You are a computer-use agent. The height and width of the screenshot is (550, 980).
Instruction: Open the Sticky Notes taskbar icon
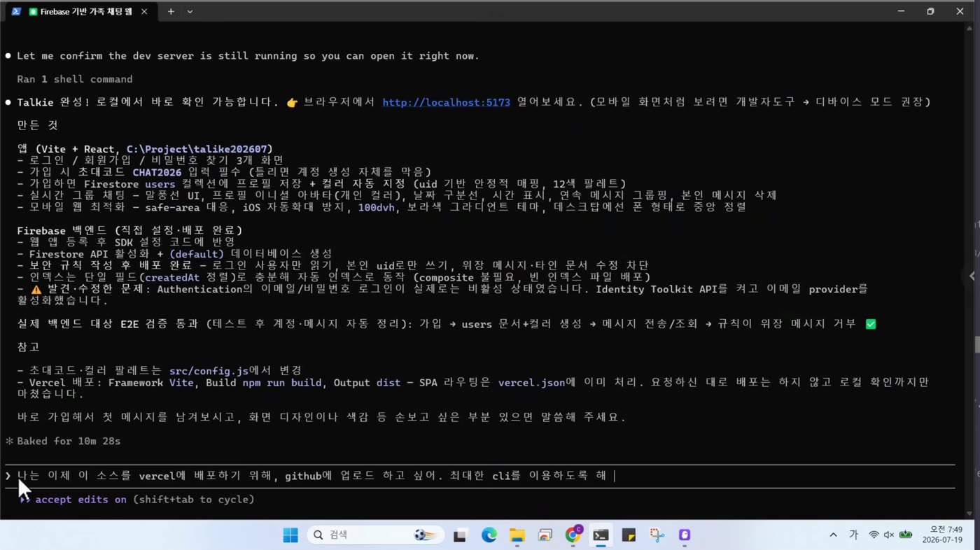[629, 535]
